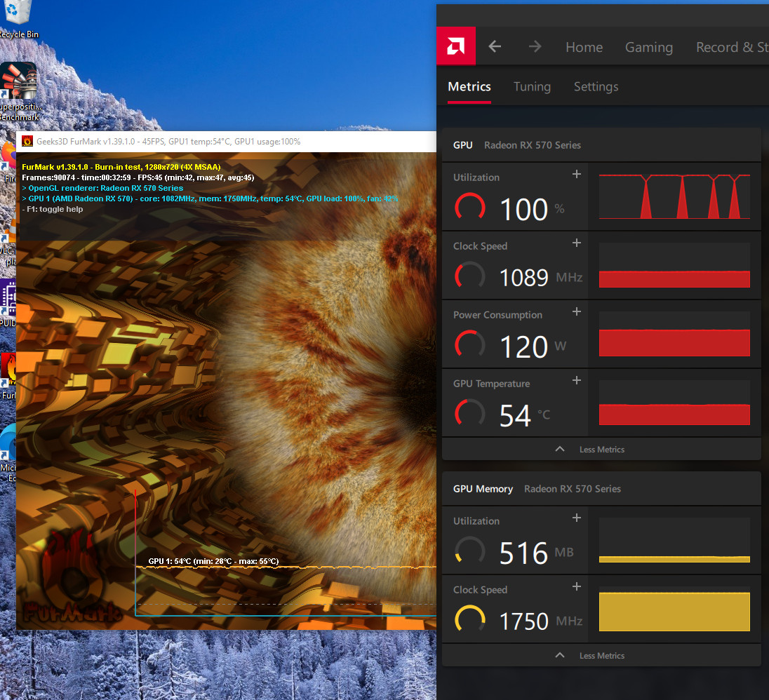
Task: Click the '1089 MHz' clock speed value
Action: pyautogui.click(x=540, y=278)
